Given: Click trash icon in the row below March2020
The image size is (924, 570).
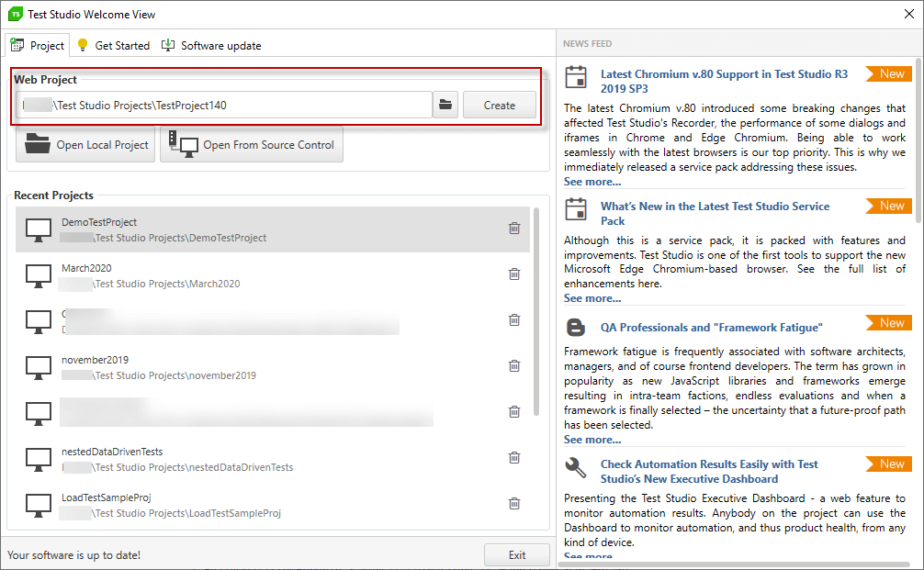Looking at the screenshot, I should (514, 319).
